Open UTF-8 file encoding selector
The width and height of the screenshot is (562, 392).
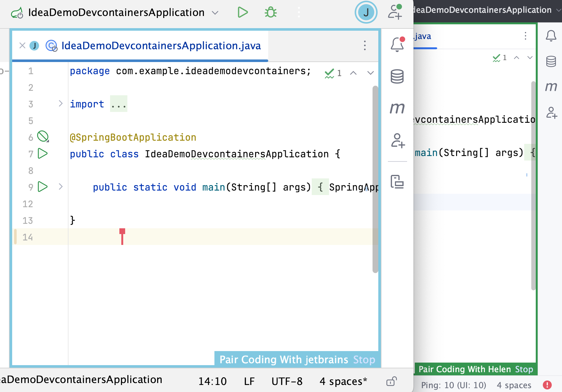[287, 381]
